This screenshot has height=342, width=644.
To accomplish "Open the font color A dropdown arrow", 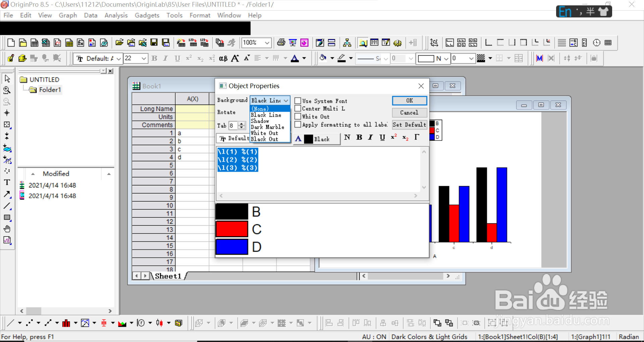I will click(x=304, y=58).
